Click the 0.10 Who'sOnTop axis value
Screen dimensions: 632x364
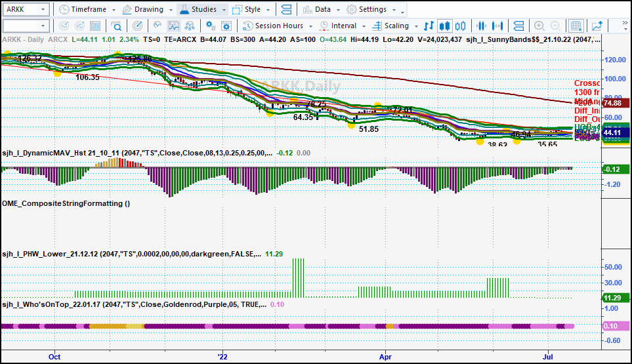click(615, 326)
